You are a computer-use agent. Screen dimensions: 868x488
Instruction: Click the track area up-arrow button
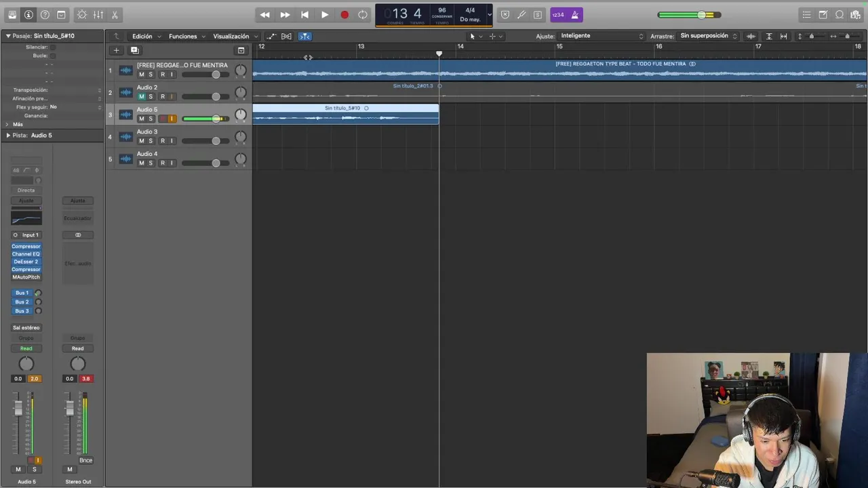pos(116,37)
